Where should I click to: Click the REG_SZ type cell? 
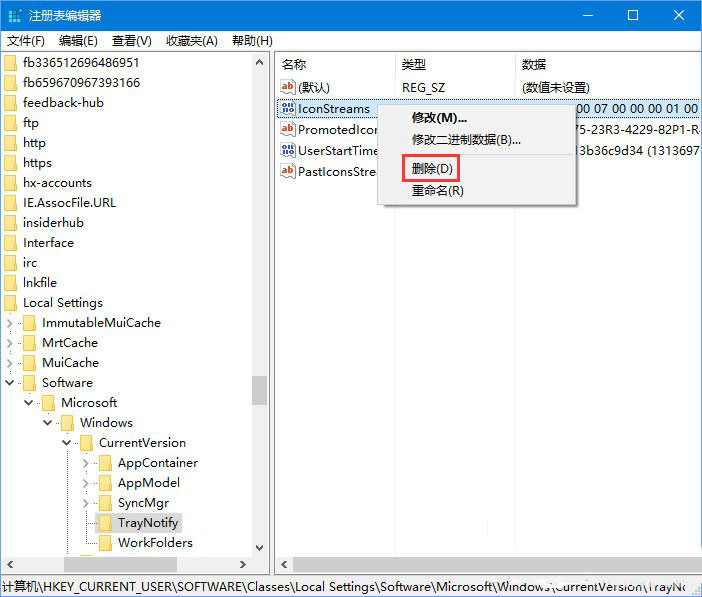click(x=424, y=88)
